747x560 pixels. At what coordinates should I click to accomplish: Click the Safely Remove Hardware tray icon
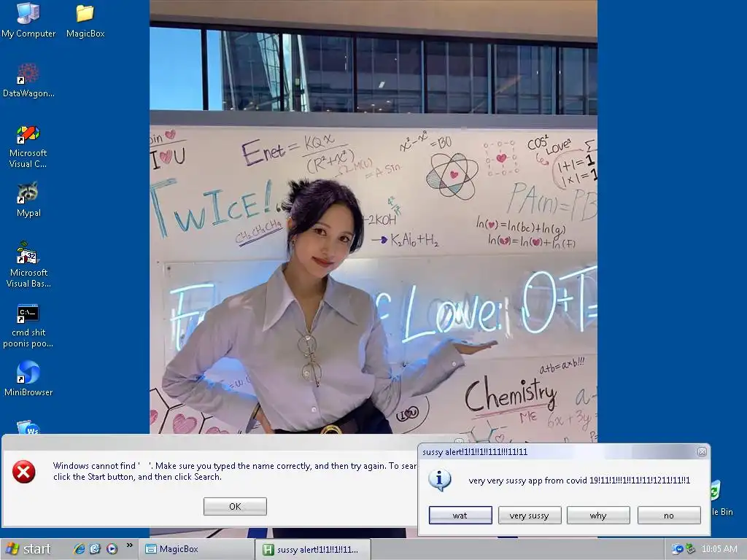(x=690, y=549)
